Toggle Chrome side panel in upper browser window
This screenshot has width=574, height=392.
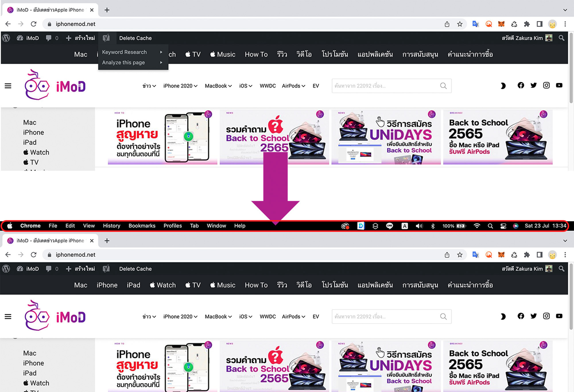(x=540, y=24)
